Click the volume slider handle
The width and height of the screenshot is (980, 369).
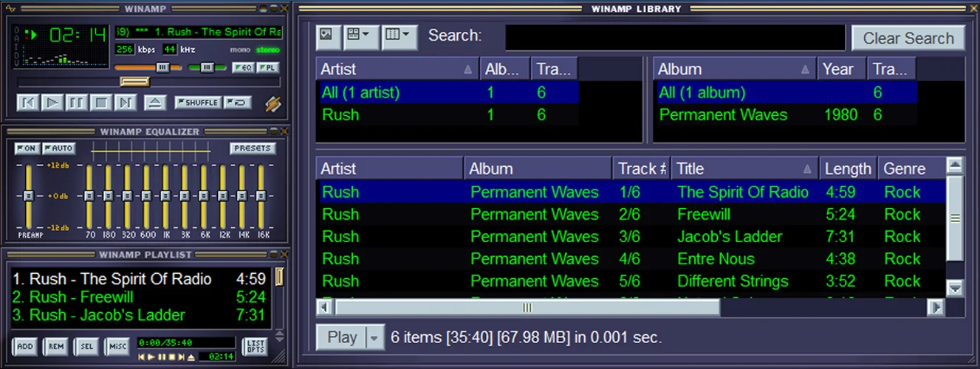coord(164,68)
